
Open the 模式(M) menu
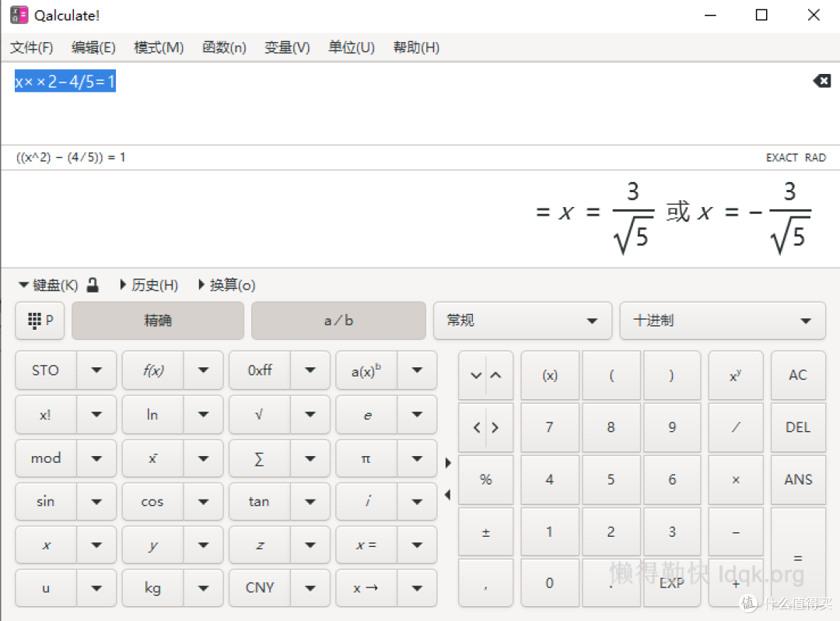[159, 47]
